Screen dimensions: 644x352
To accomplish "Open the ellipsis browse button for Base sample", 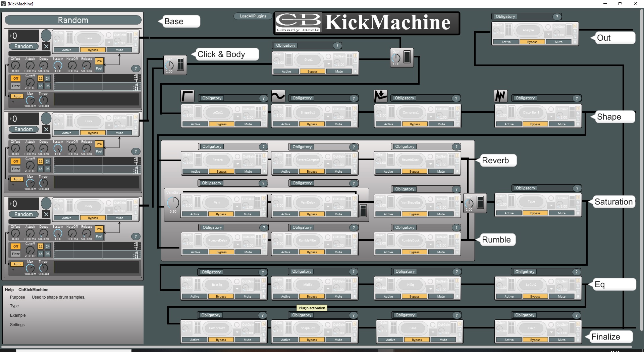I will pos(46,35).
